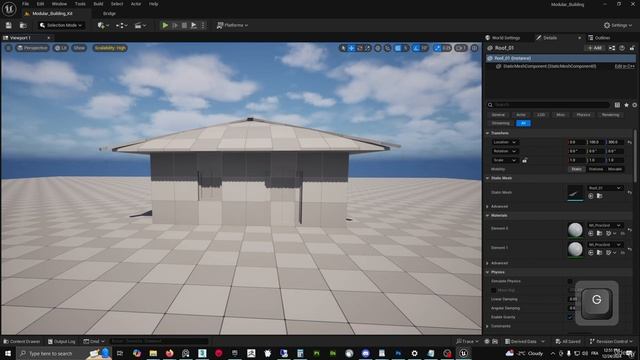This screenshot has width=640, height=360.
Task: Maximize or restore viewport layout icon
Action: tap(474, 48)
